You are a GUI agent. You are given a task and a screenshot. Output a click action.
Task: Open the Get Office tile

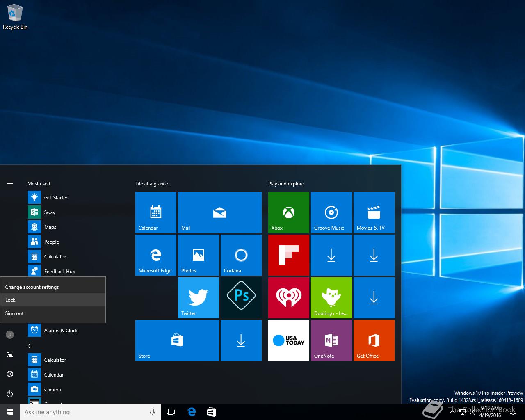point(374,340)
